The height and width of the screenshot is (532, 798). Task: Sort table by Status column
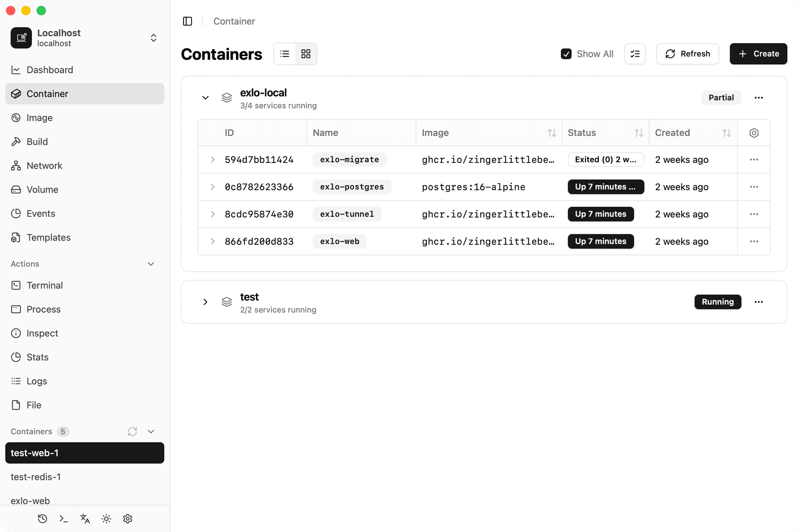[639, 133]
